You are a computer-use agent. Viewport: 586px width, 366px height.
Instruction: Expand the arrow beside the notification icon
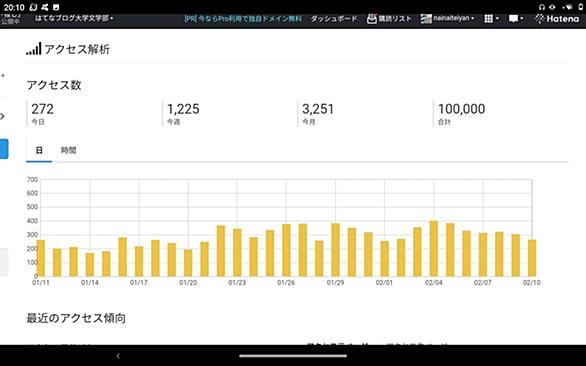pos(522,19)
